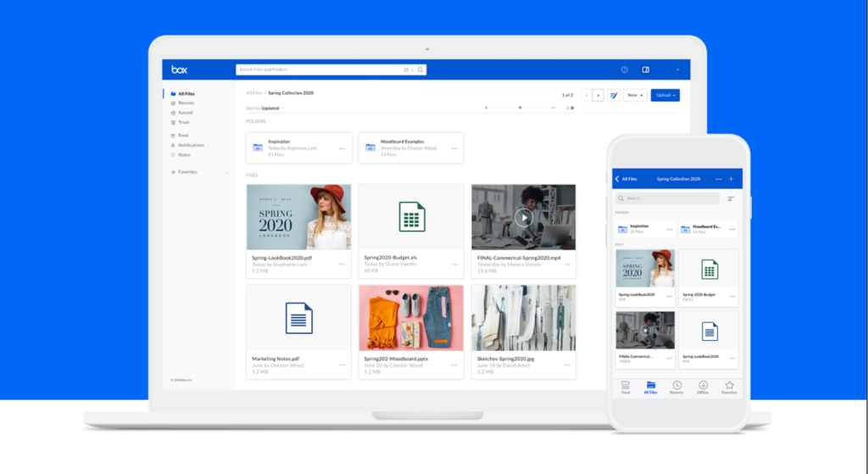
Task: Adjust the thumbnail size zoom slider
Action: click(520, 108)
